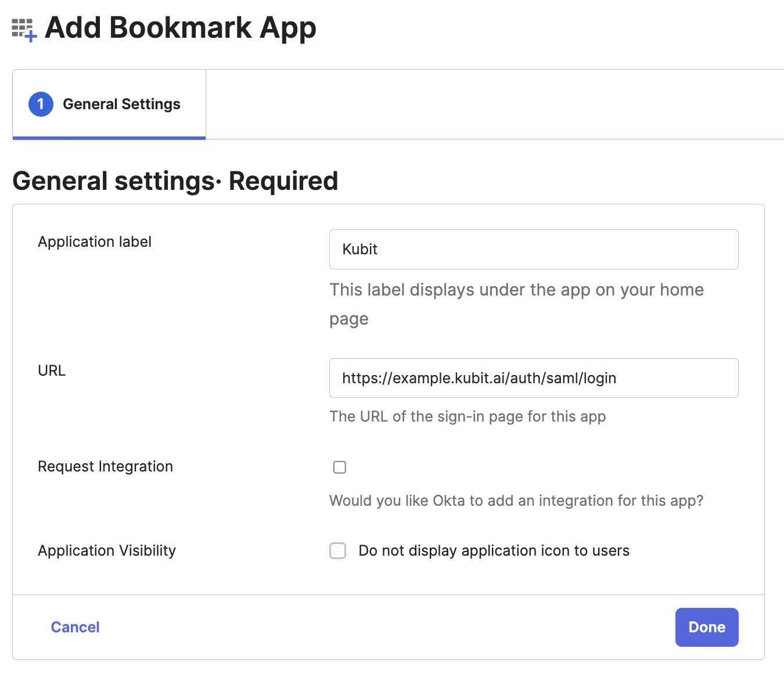The image size is (784, 677).
Task: Tick the Application Visibility checkbox
Action: [338, 550]
